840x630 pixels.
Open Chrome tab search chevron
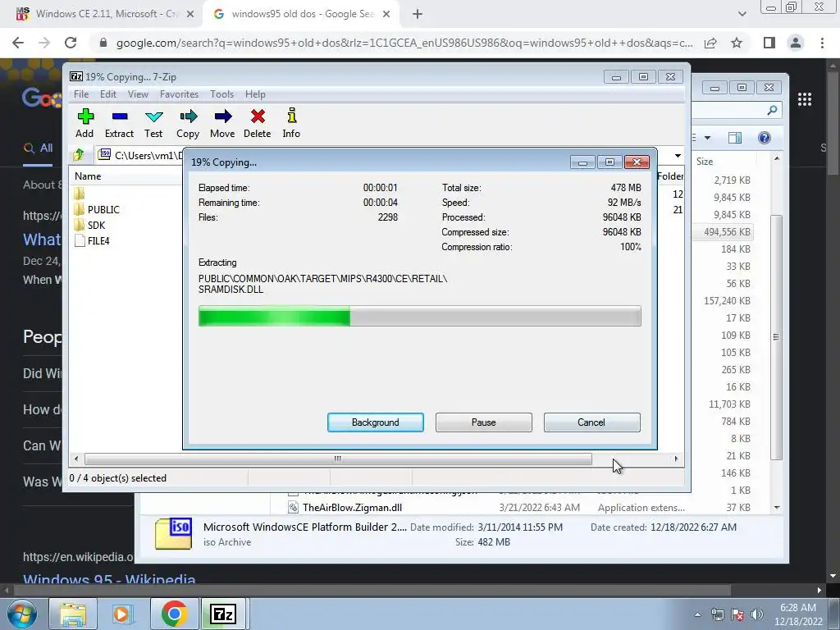[742, 14]
